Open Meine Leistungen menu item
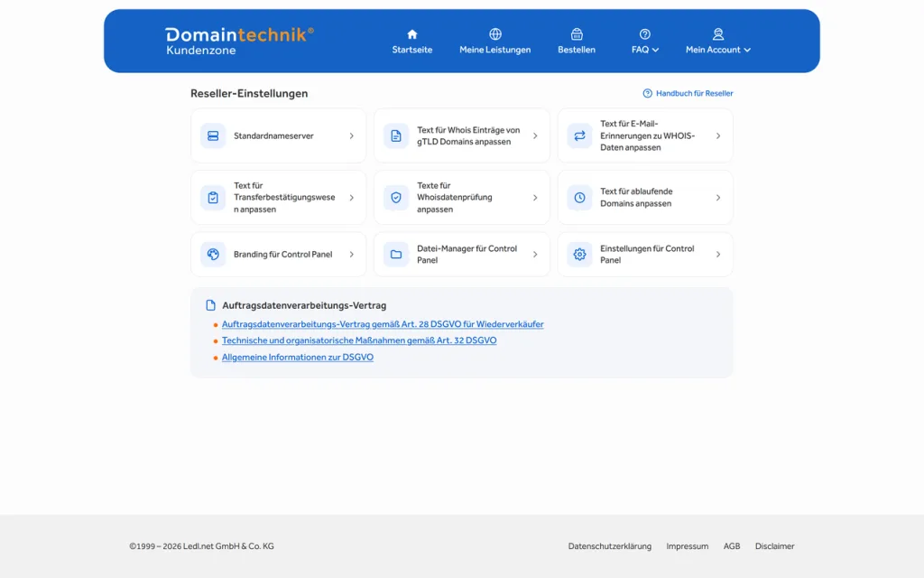Viewport: 924px width, 578px height. pos(495,50)
